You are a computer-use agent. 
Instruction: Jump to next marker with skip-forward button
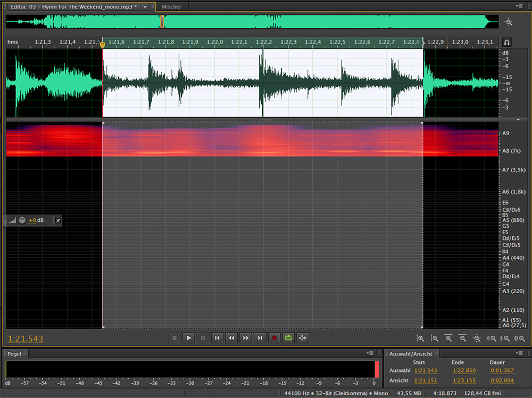[x=260, y=338]
